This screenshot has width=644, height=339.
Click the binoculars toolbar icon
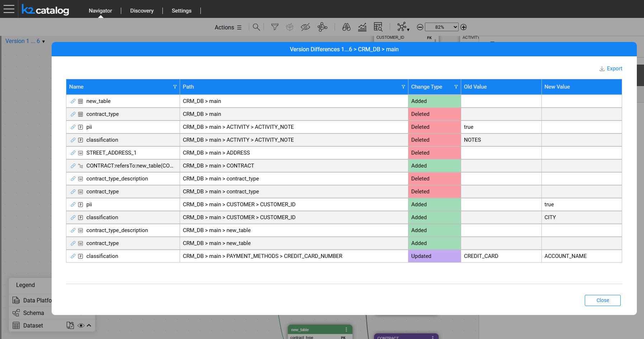pyautogui.click(x=346, y=27)
